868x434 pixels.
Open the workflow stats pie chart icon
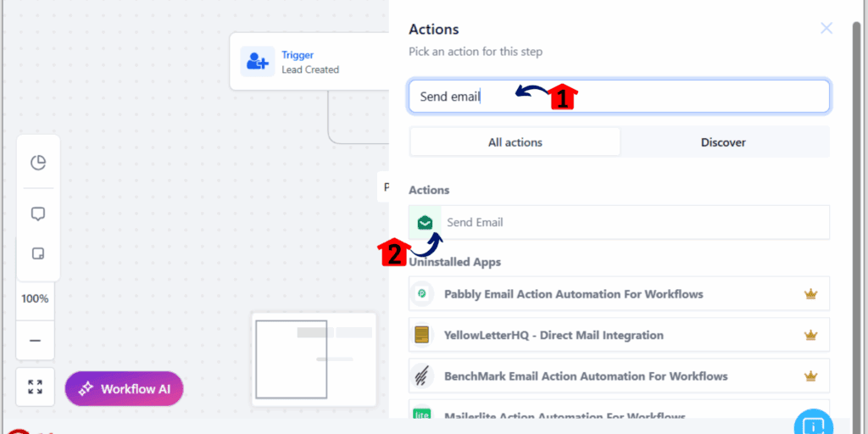[37, 163]
